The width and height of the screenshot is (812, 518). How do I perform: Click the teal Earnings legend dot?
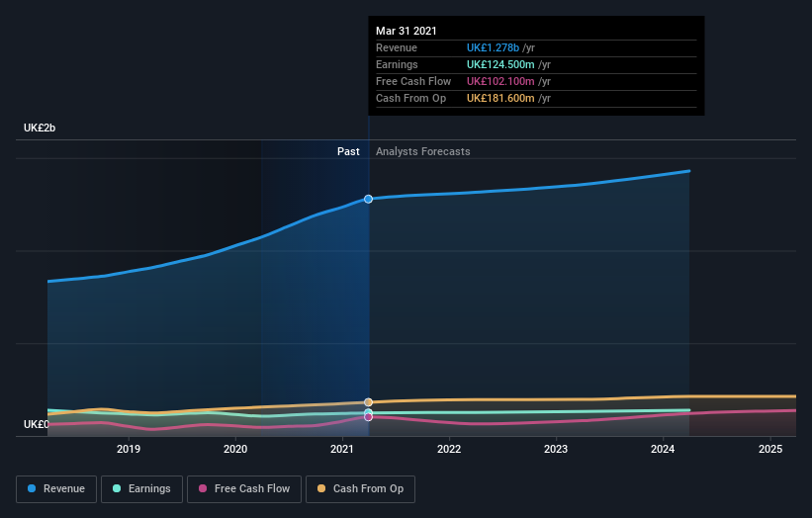(117, 488)
